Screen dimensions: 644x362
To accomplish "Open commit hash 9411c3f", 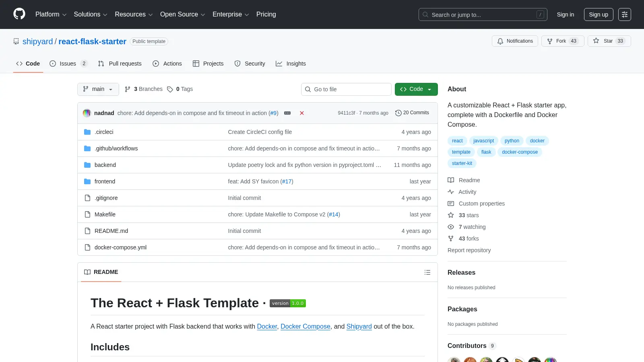I will 347,113.
